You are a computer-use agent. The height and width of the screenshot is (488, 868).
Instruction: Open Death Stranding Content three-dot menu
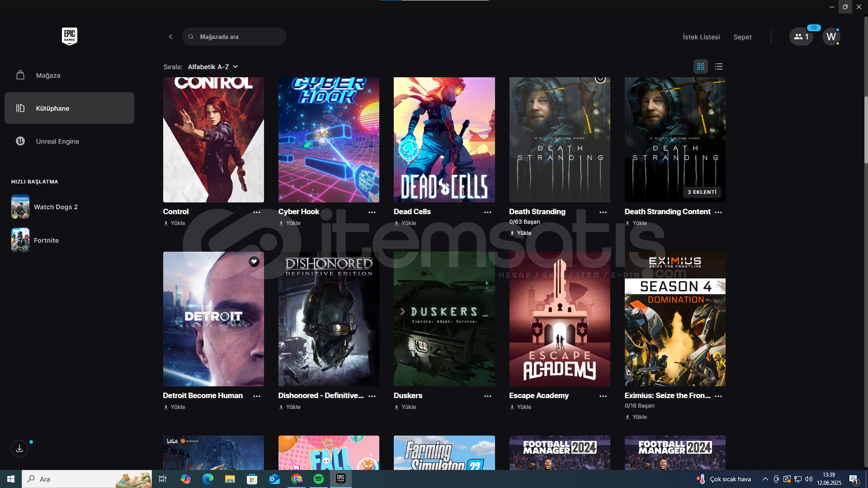click(x=718, y=212)
